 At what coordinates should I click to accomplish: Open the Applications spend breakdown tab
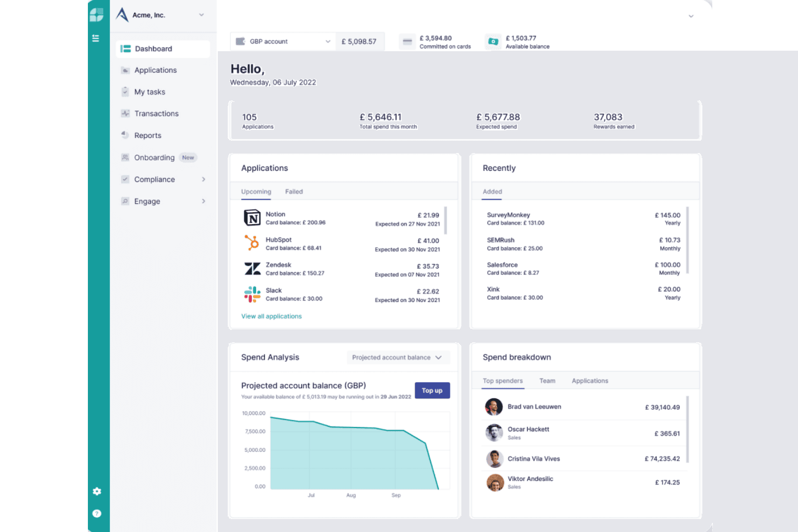pyautogui.click(x=590, y=381)
